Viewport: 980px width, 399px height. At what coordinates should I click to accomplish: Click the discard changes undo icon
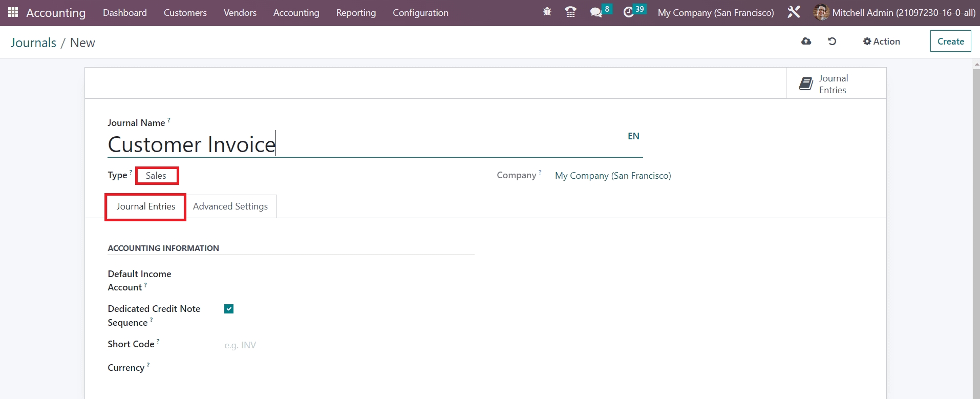click(x=832, y=41)
